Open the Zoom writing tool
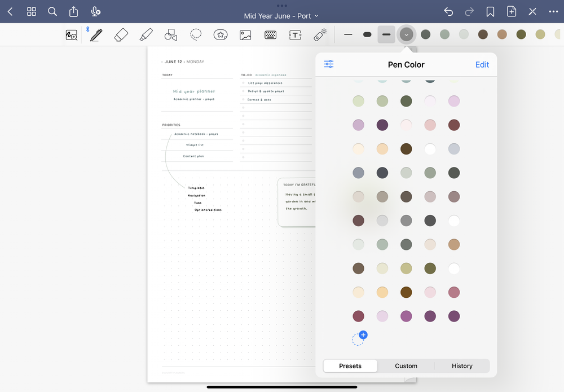The image size is (564, 392). click(72, 34)
